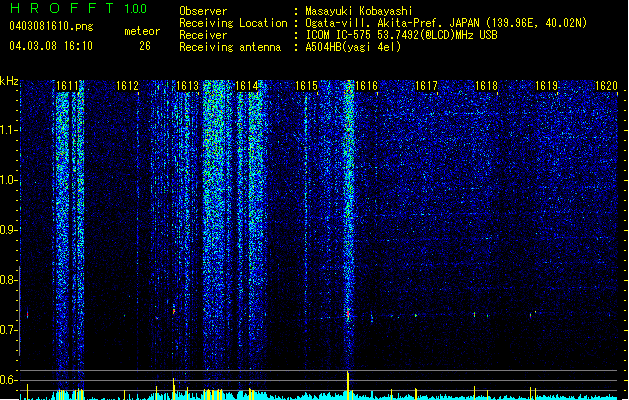Click the 0.6 kHz axis label
This screenshot has height=400, width=629.
[x=8, y=380]
